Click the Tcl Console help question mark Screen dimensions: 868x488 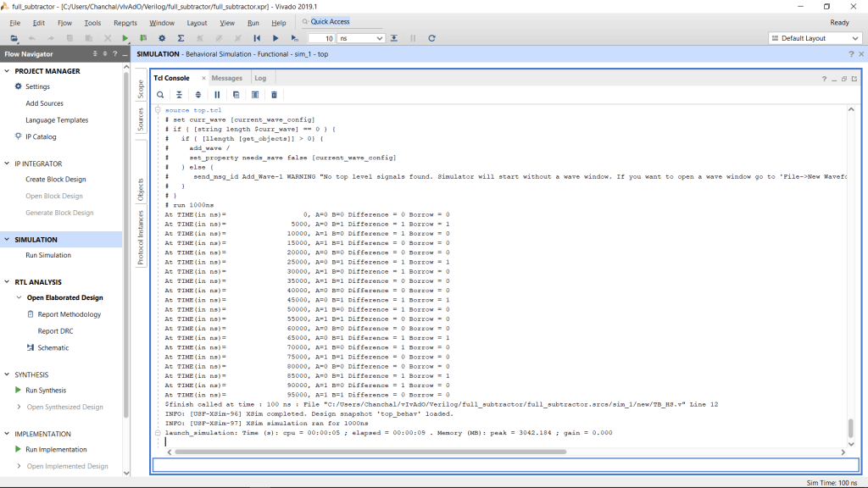[x=824, y=79]
